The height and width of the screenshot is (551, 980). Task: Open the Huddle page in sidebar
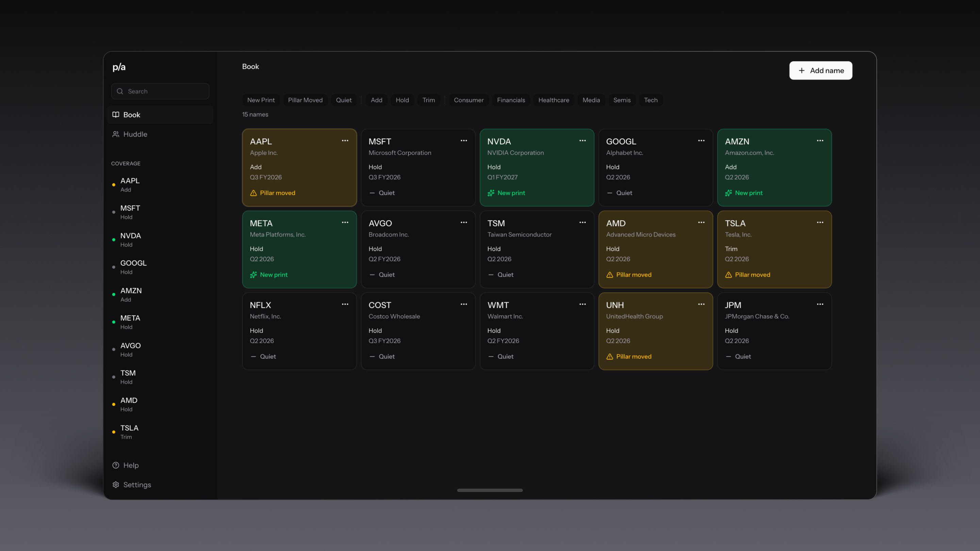point(160,134)
